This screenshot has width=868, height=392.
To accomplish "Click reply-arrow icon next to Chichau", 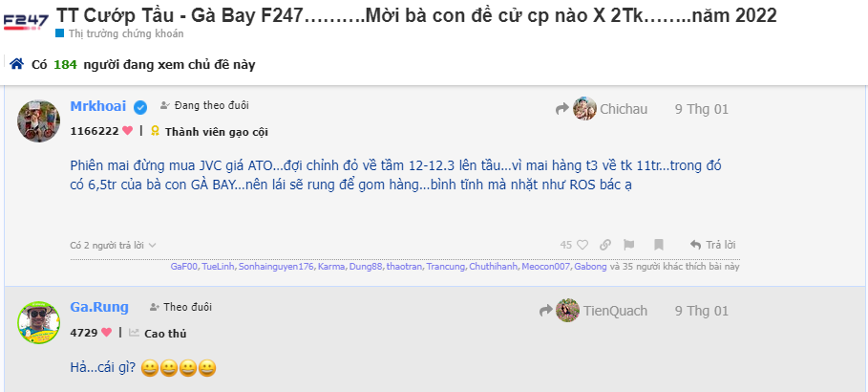I will click(561, 109).
